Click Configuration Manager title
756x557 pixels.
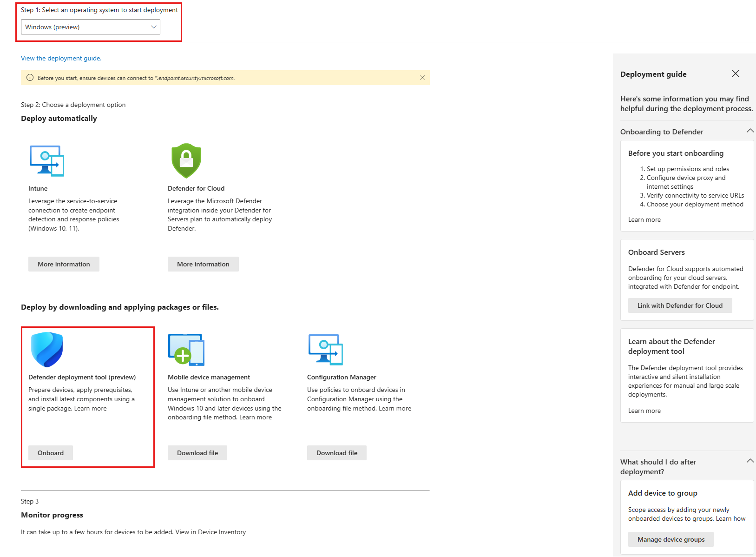click(x=342, y=377)
